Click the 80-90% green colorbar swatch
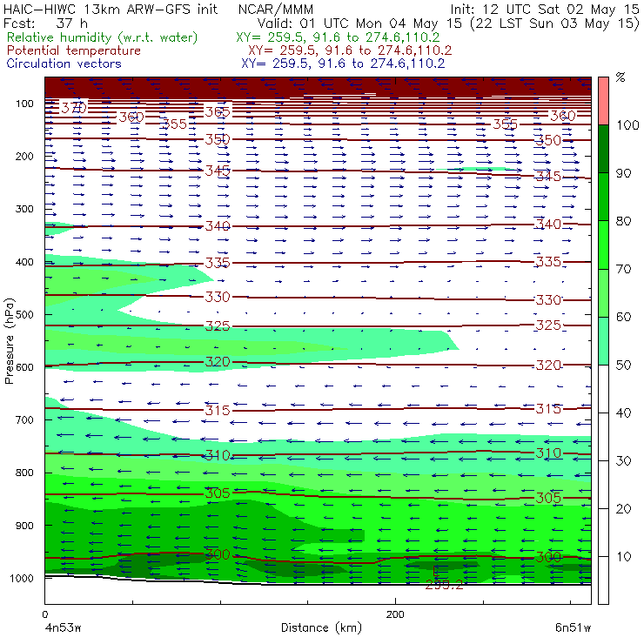Screen dimensions: 644x644 603,197
